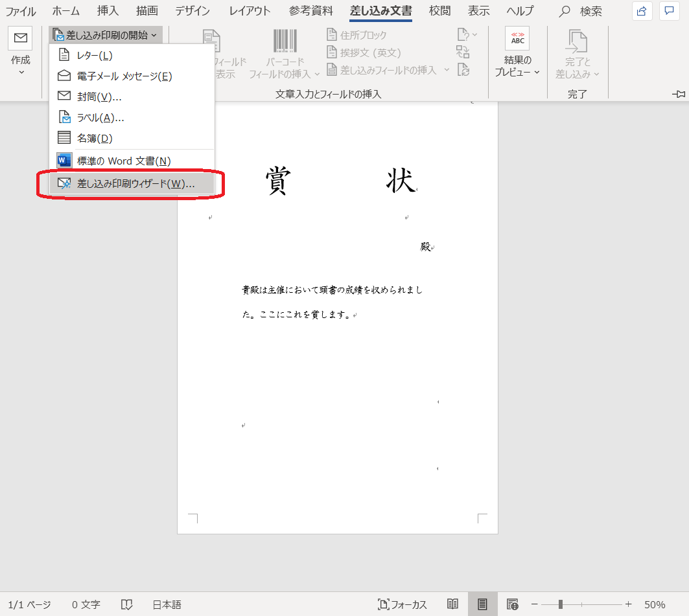Click the zoom in plus button
This screenshot has height=616, width=689.
click(628, 604)
